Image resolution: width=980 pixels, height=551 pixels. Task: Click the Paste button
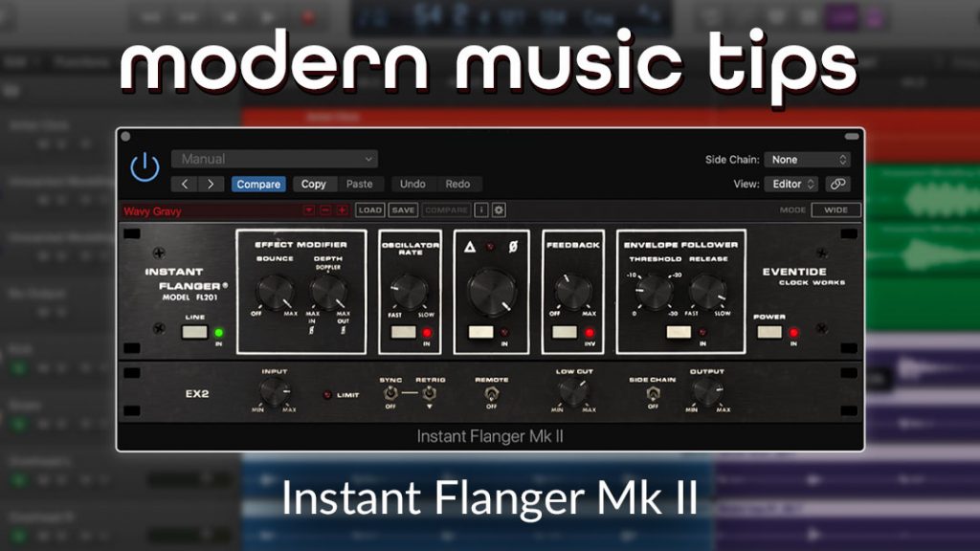click(x=360, y=185)
